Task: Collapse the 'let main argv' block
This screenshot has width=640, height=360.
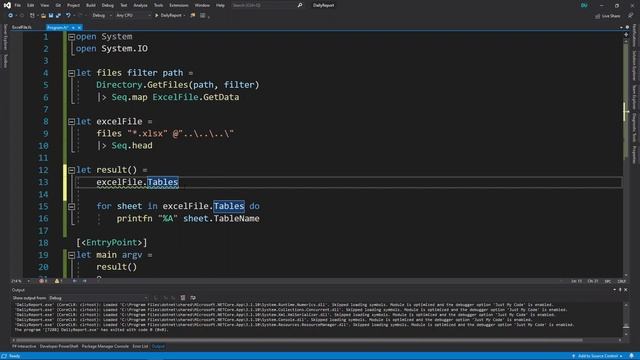Action: pyautogui.click(x=71, y=255)
